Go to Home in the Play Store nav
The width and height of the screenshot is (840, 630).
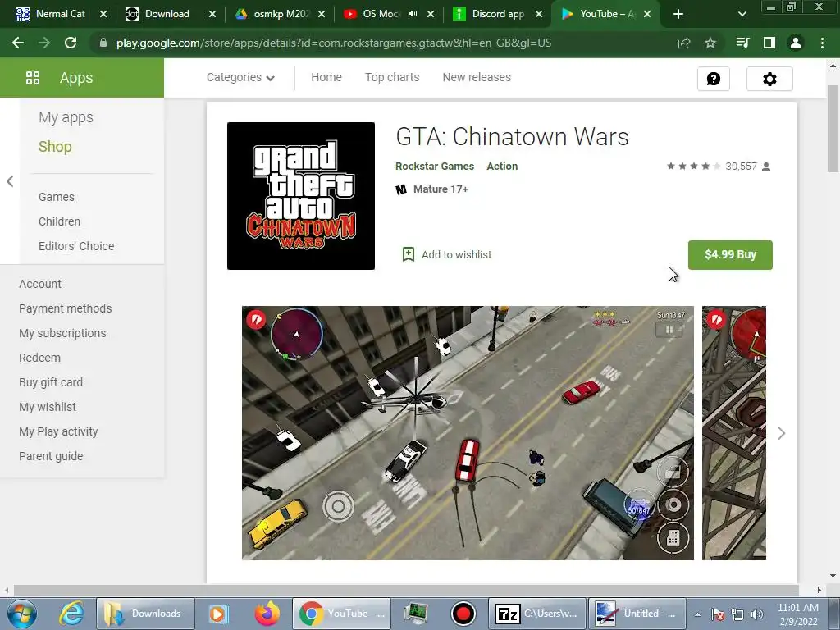326,78
